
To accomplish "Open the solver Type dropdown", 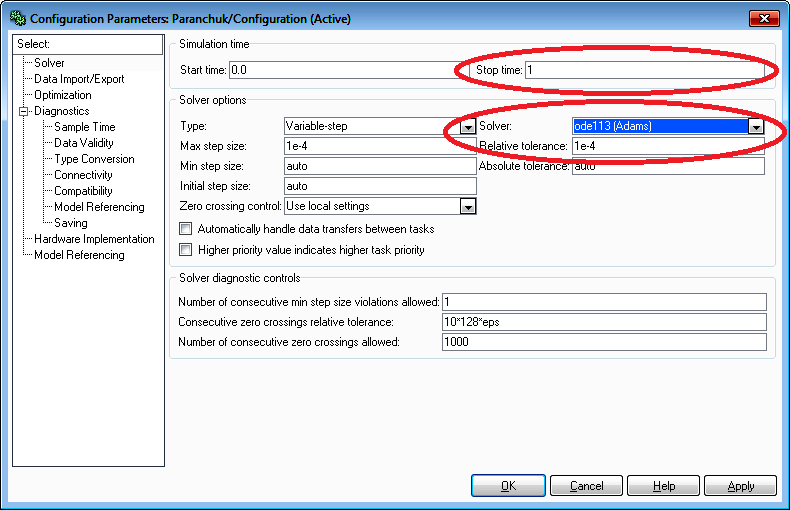I will click(468, 126).
